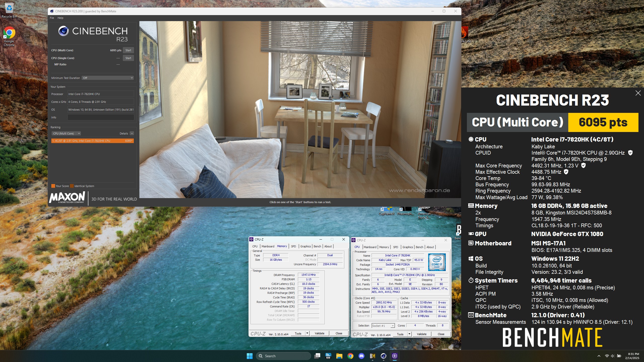Image resolution: width=644 pixels, height=362 pixels.
Task: Switch to CPU-Z in the taskbar
Action: click(x=395, y=356)
